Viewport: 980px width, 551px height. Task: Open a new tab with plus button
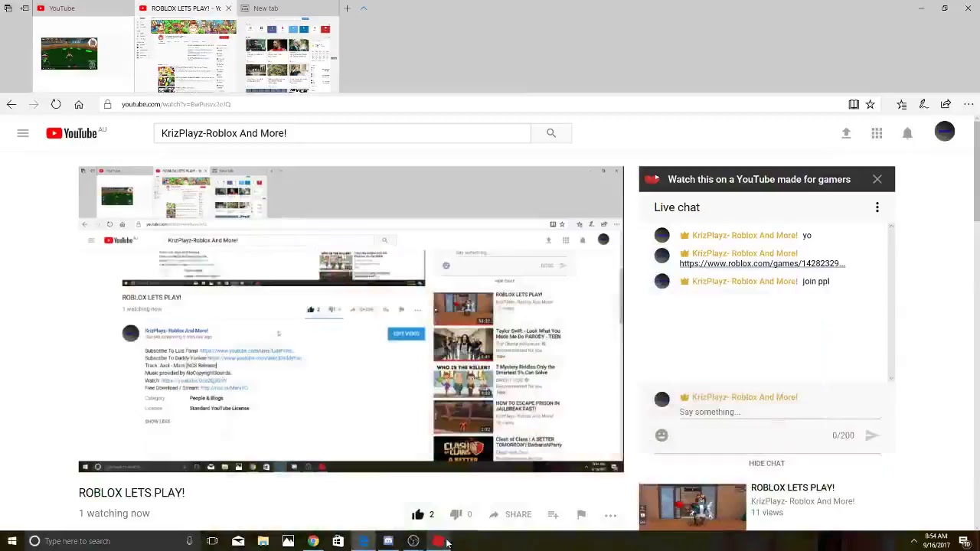(347, 8)
